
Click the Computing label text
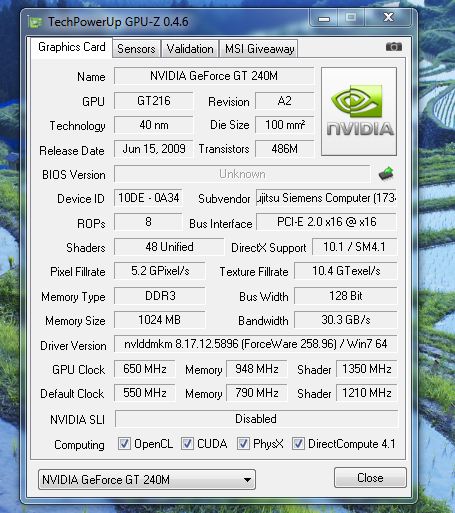(x=79, y=445)
